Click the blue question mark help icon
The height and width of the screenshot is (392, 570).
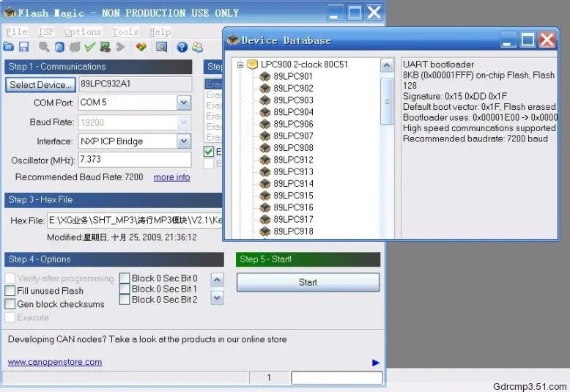tap(182, 47)
